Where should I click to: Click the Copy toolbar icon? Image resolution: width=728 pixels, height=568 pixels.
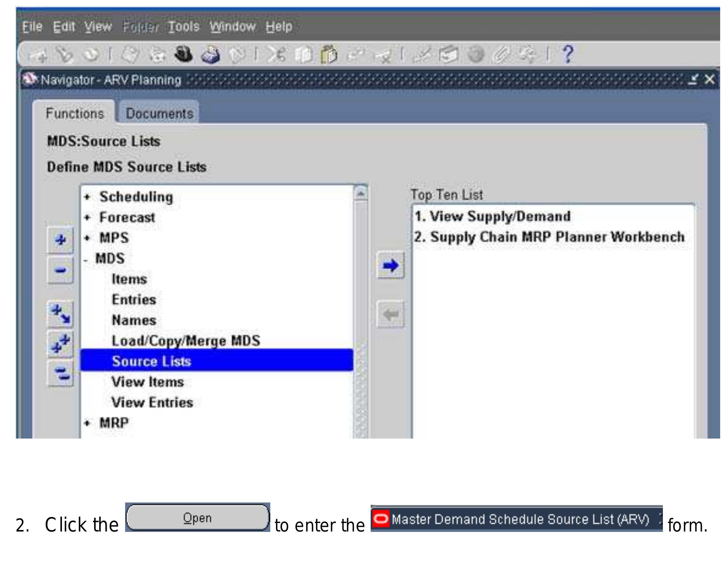303,55
